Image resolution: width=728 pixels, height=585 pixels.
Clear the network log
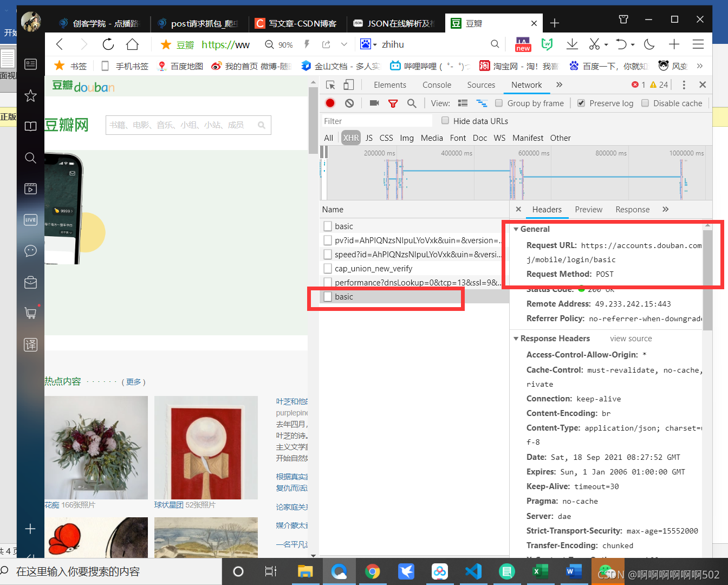[349, 103]
